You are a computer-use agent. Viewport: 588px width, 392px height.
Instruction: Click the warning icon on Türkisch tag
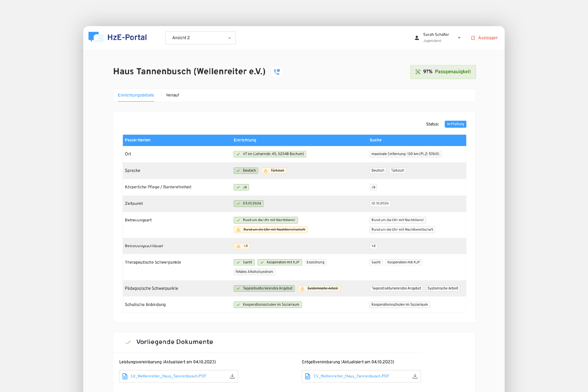pos(266,171)
